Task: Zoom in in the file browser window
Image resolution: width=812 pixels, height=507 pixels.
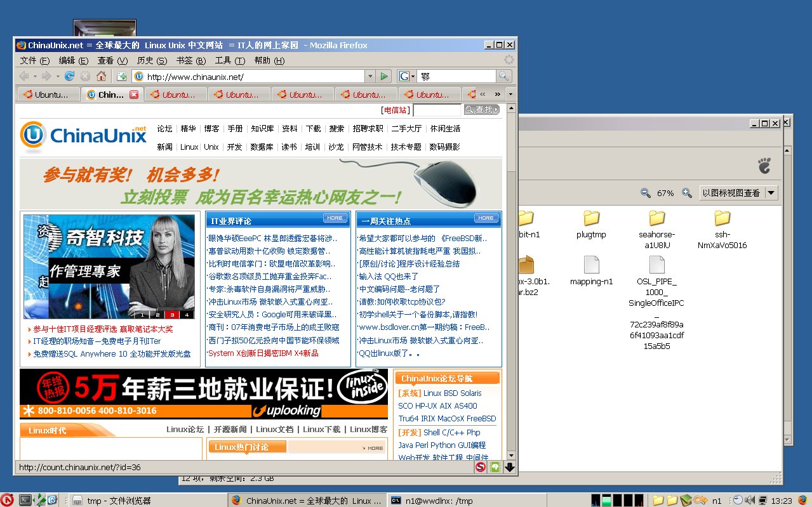Action: pos(687,193)
